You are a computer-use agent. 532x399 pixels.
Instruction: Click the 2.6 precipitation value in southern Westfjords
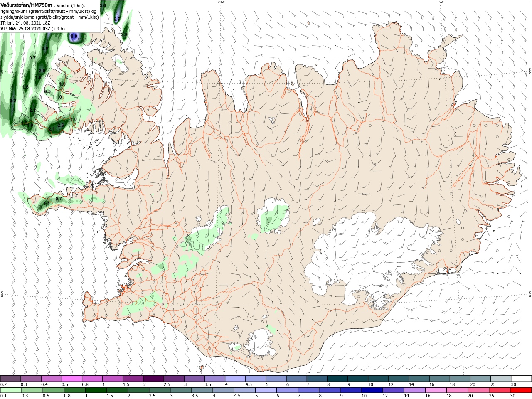pos(61,125)
